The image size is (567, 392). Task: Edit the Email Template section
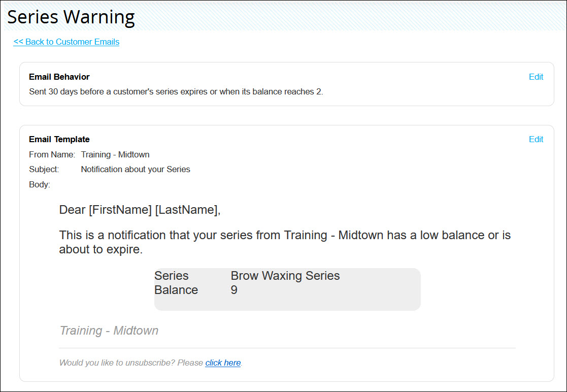[x=536, y=139]
